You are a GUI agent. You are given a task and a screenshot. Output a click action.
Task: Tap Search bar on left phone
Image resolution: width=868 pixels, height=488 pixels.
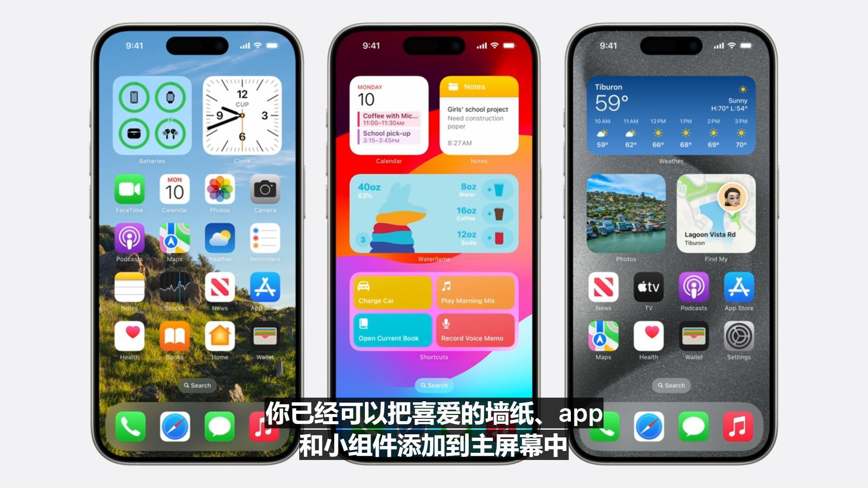tap(196, 385)
